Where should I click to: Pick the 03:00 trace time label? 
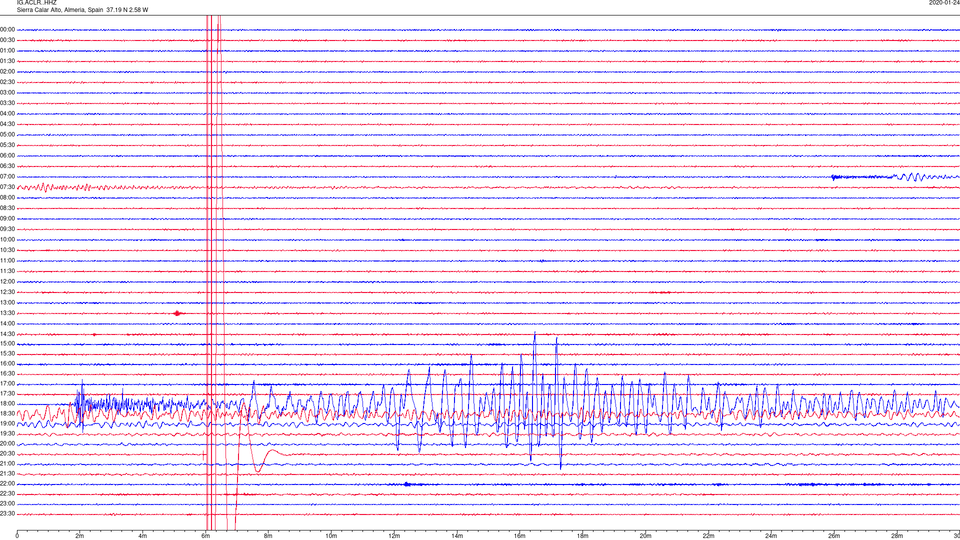tap(7, 92)
